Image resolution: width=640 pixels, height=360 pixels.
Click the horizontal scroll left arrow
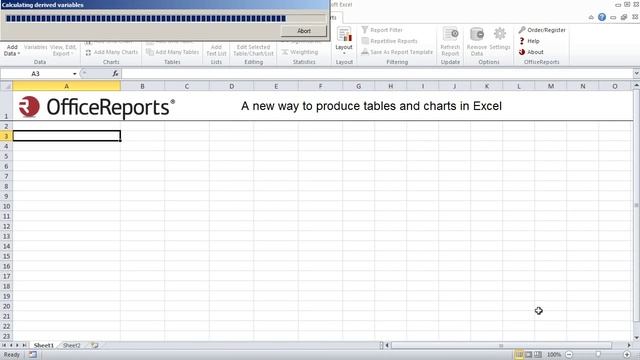pos(387,346)
